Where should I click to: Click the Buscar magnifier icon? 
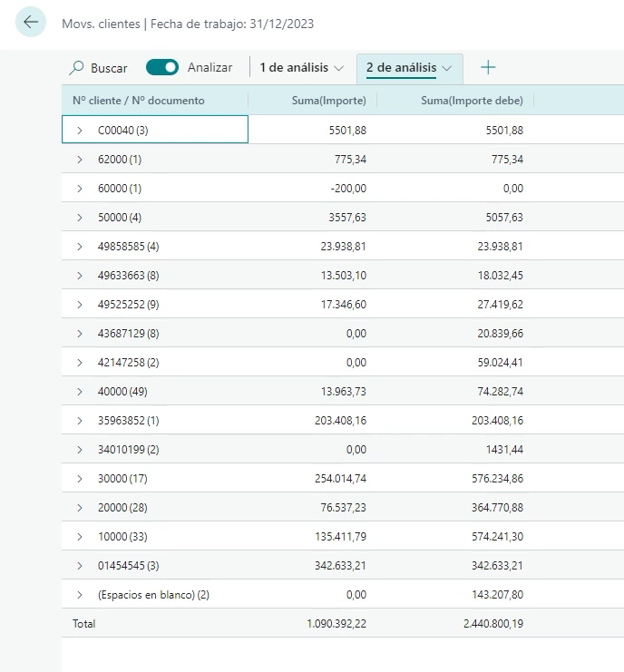pos(77,68)
